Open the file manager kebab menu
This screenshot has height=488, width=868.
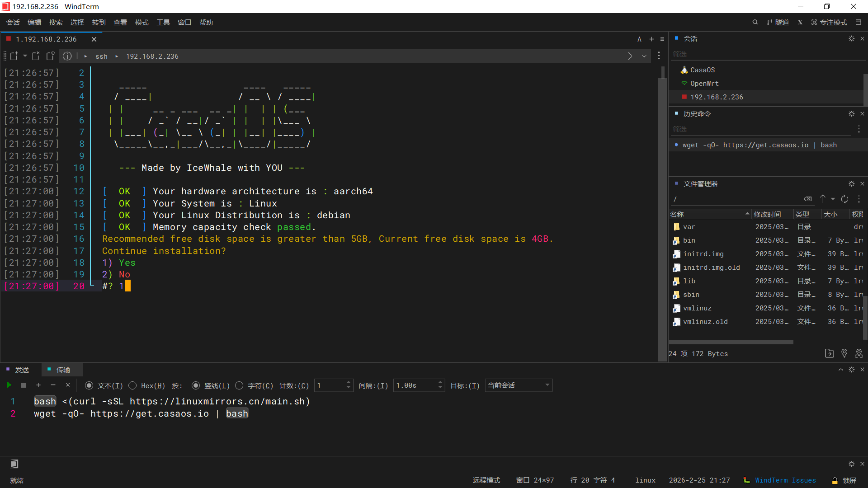(x=859, y=199)
